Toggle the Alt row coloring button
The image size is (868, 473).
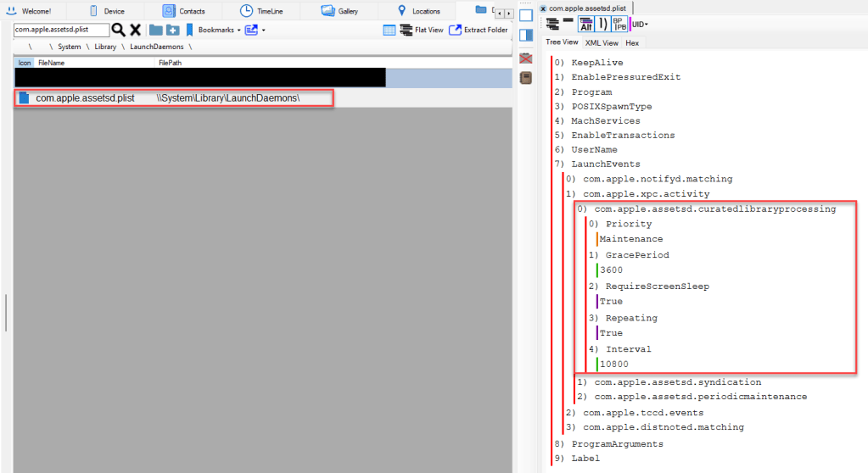point(585,24)
